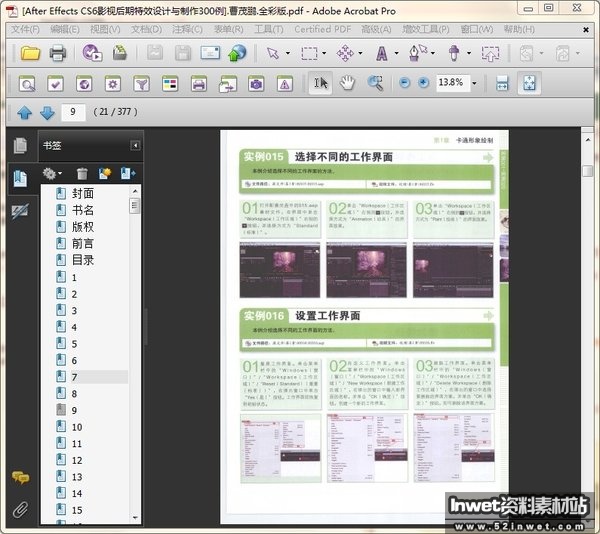Open the Pages panel sidebar icon
The width and height of the screenshot is (600, 534).
[20, 145]
